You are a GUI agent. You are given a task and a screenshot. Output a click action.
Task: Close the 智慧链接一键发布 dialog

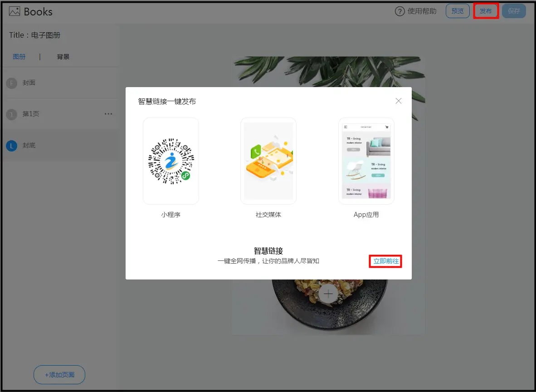pos(399,101)
